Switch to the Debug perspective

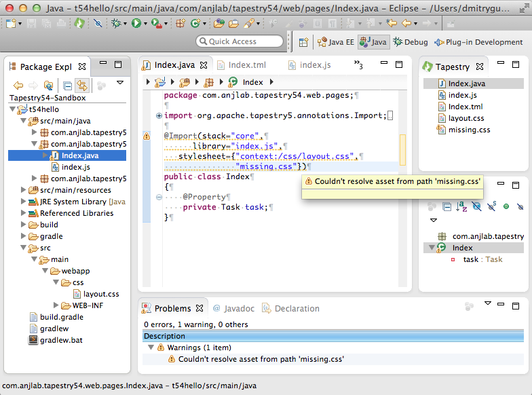pos(411,42)
